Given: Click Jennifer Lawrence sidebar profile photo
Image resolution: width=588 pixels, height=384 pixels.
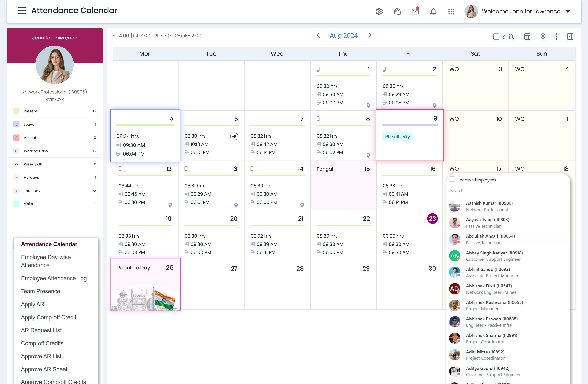Looking at the screenshot, I should click(55, 65).
